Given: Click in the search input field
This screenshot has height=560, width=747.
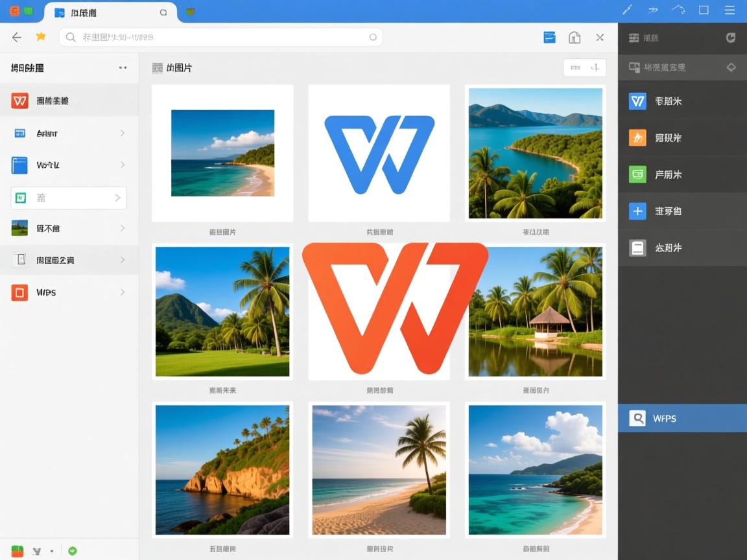Looking at the screenshot, I should [x=220, y=38].
